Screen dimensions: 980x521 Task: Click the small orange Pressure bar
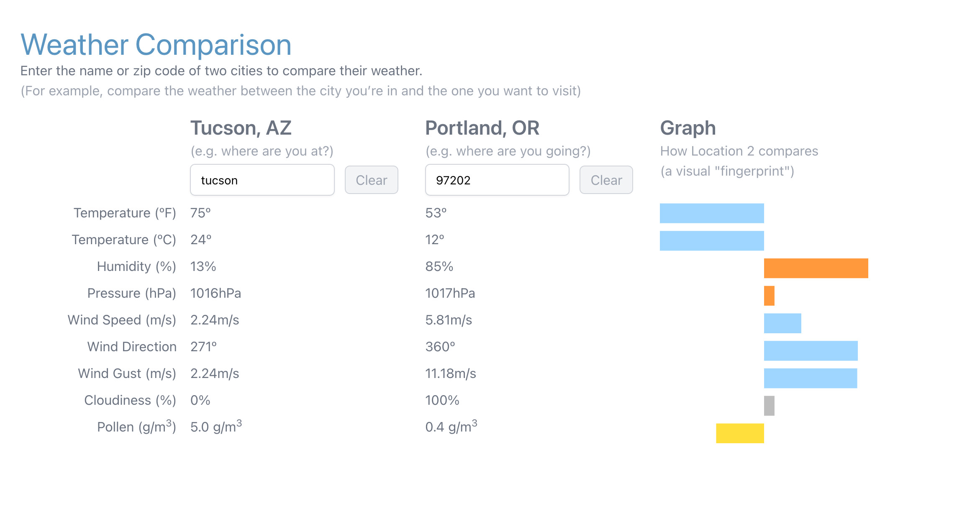[769, 296]
